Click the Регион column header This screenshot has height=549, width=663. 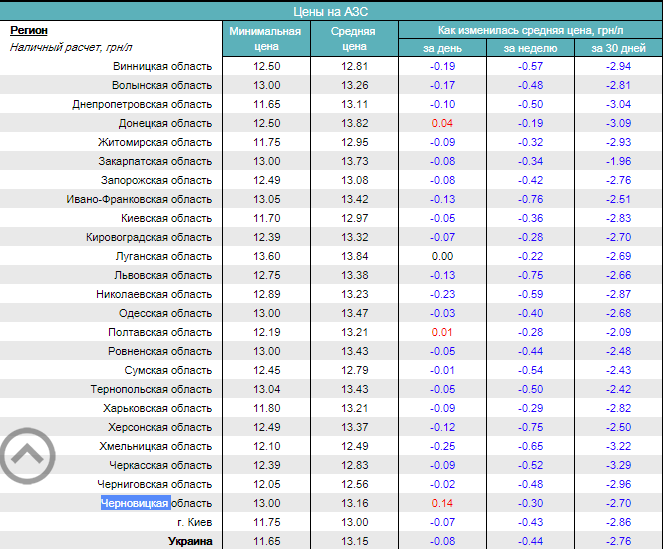click(x=29, y=30)
